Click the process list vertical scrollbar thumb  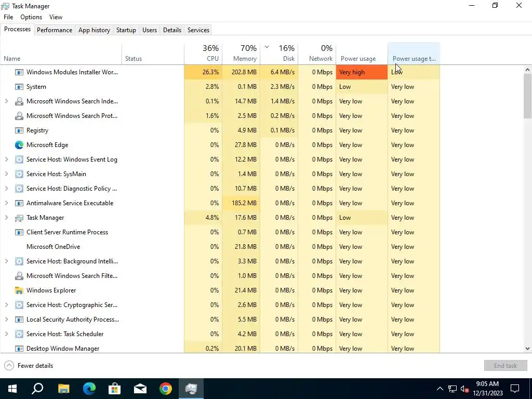[527, 96]
